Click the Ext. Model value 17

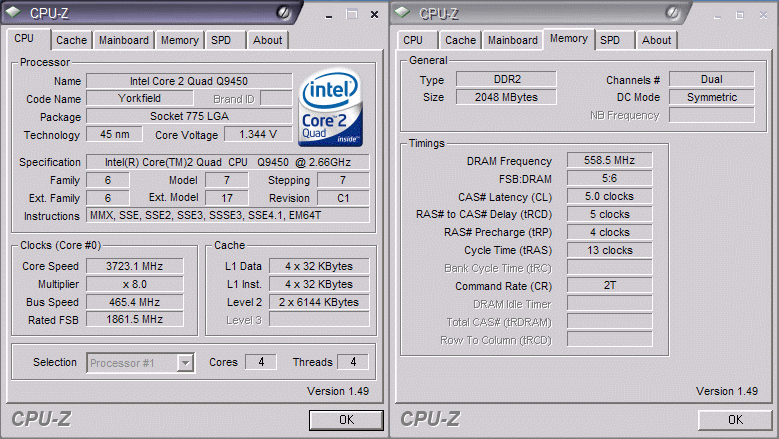tap(227, 198)
